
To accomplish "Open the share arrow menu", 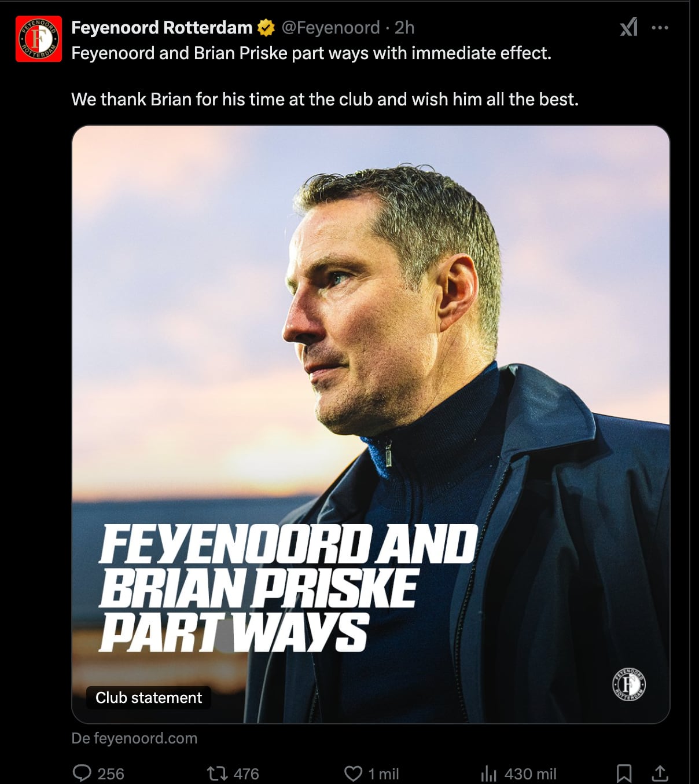I will pos(660,773).
